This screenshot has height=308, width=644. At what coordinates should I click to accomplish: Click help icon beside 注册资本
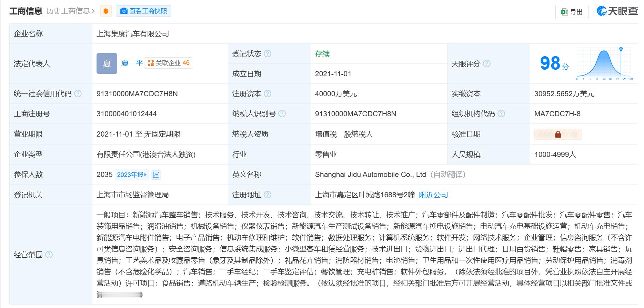[268, 93]
